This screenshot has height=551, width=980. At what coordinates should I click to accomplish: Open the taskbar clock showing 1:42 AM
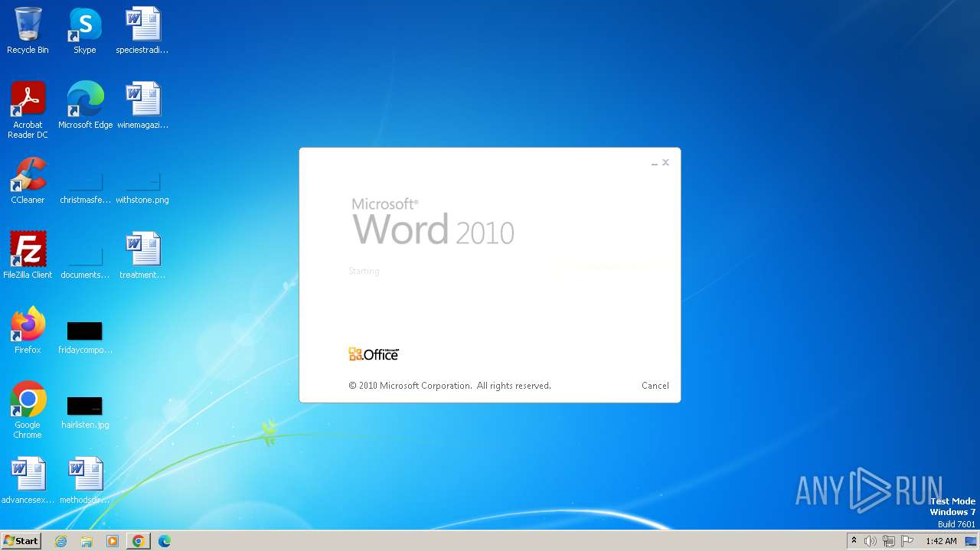click(941, 541)
